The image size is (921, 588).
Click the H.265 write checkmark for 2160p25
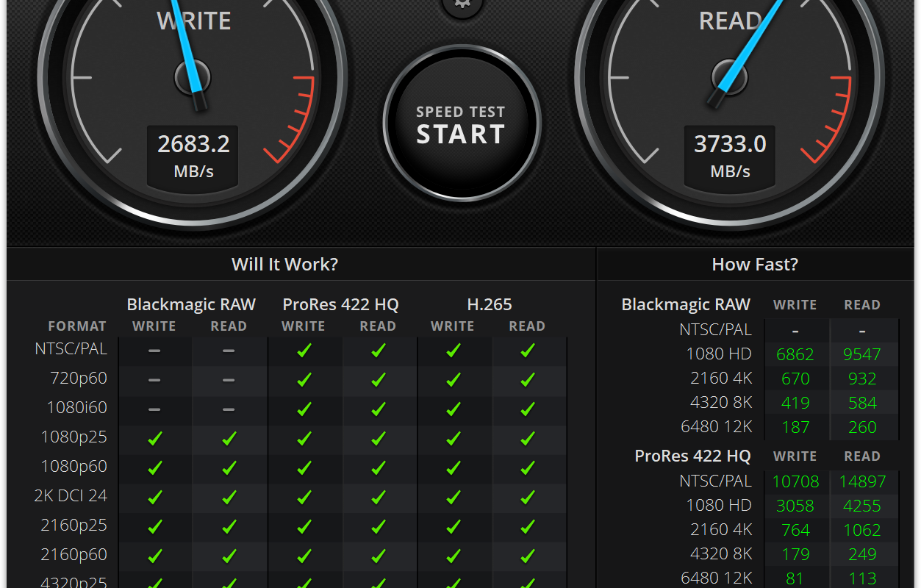[454, 527]
